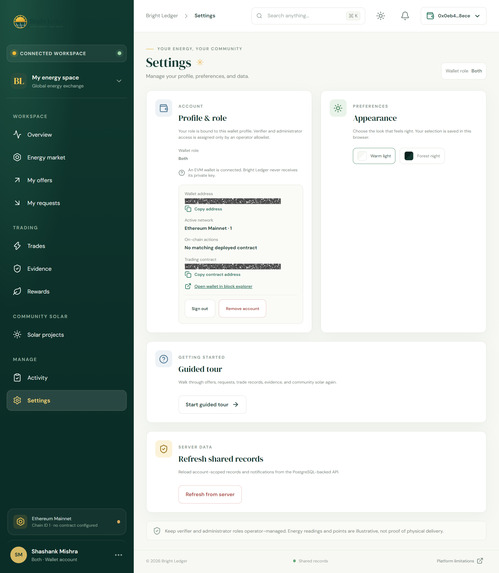
Task: Click the clock info icon near EVM wallet note
Action: tap(182, 173)
